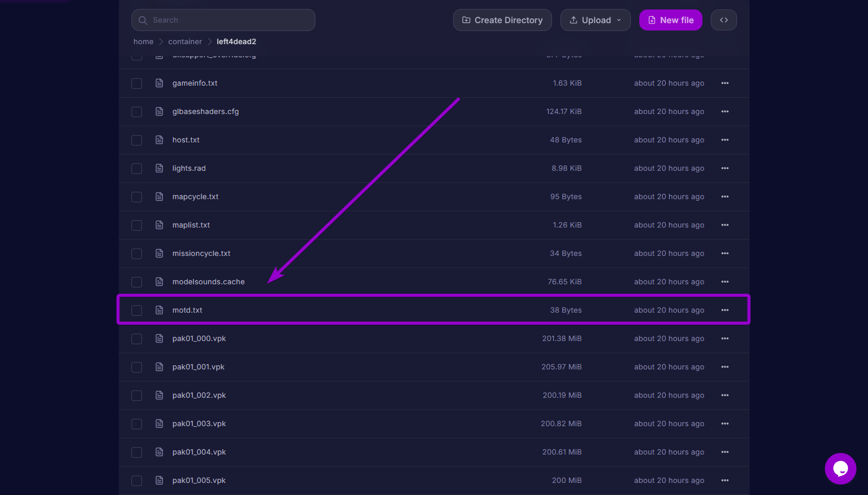Open the three-dot menu for mapcycle.txt
This screenshot has width=868, height=495.
click(725, 197)
